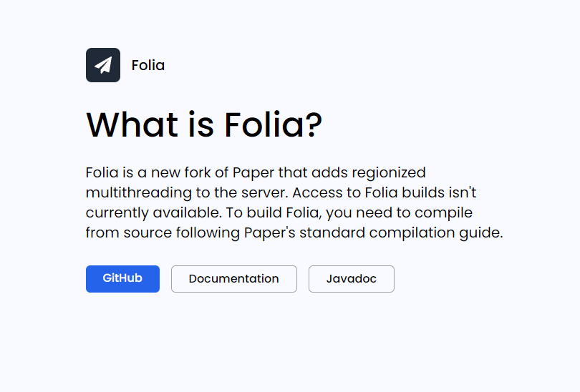Click the Folia brand name beside logo
580x392 pixels.
(148, 65)
